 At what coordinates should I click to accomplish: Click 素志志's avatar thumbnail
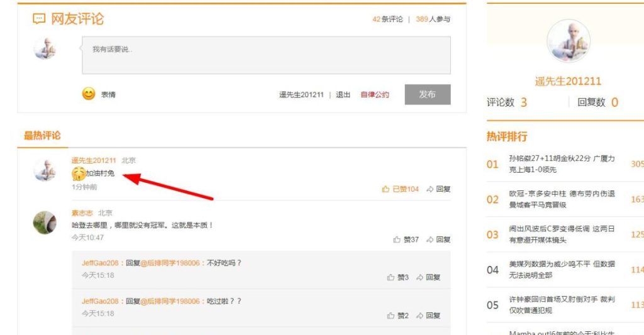[x=45, y=222]
